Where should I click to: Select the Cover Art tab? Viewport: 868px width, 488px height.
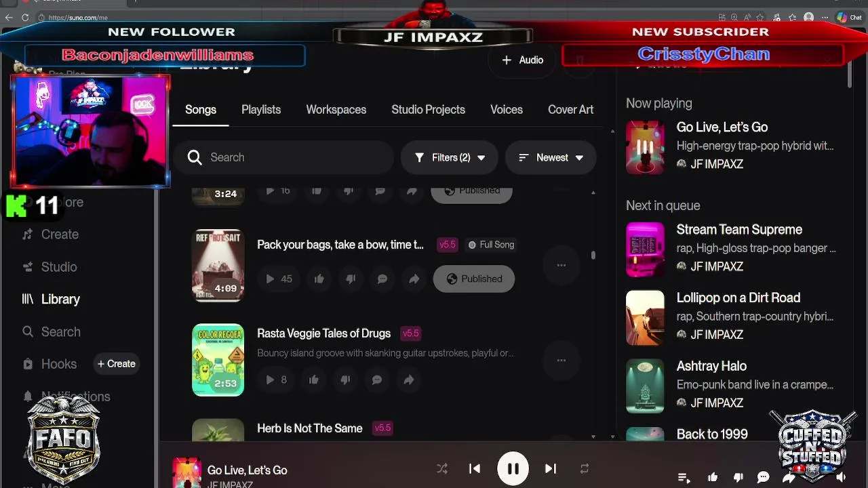[570, 110]
